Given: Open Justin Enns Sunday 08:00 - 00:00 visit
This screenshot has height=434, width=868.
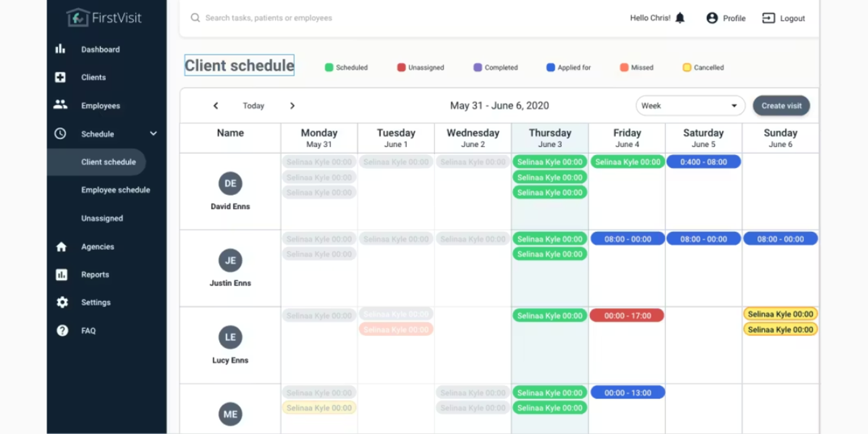Looking at the screenshot, I should coord(780,239).
